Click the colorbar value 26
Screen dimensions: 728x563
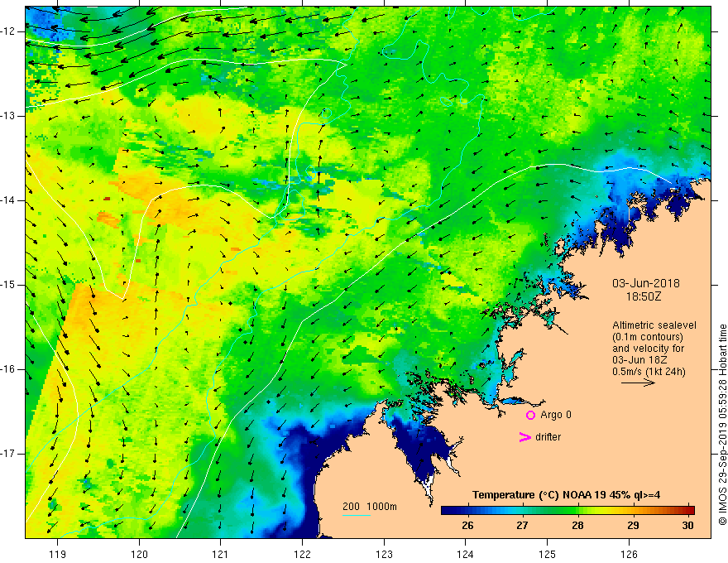coord(467,526)
